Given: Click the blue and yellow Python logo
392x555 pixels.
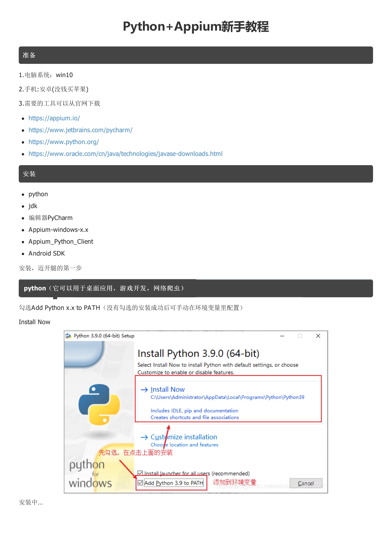Looking at the screenshot, I should 99,404.
